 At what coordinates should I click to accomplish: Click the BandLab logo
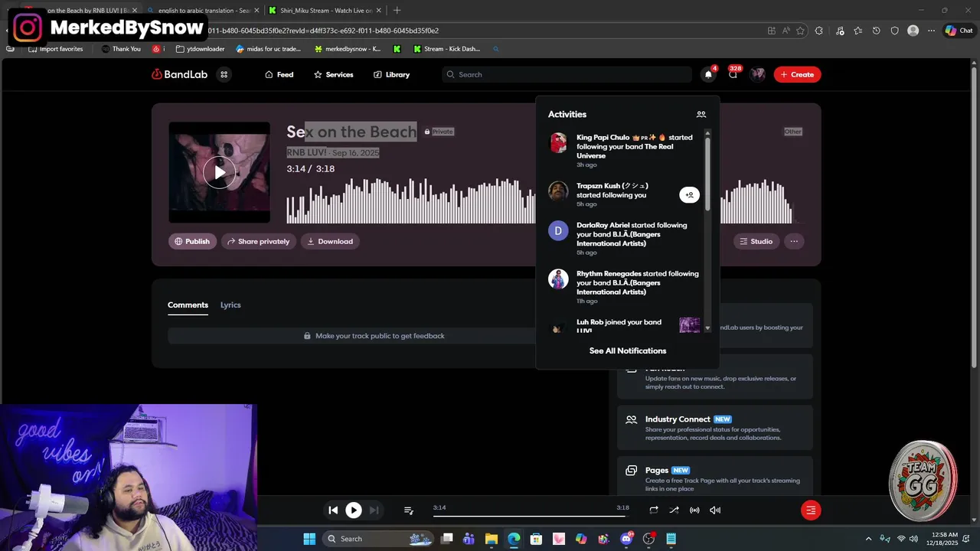(x=178, y=74)
